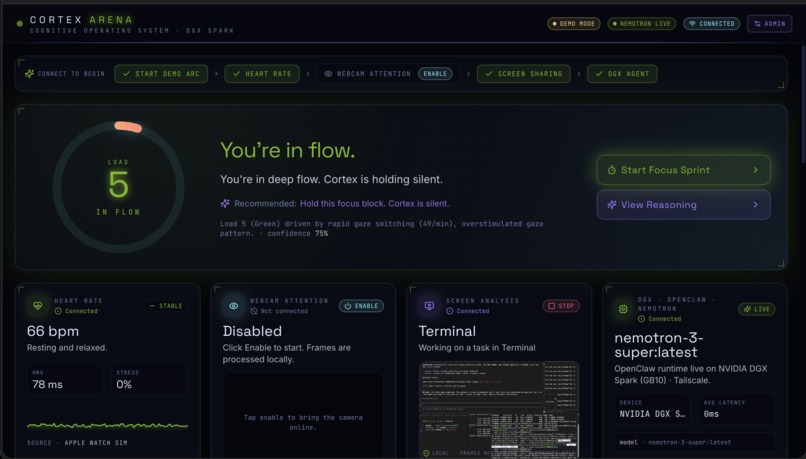Viewport: 806px width, 459px height.
Task: Click the arrow after the Heart Rate step
Action: [308, 74]
